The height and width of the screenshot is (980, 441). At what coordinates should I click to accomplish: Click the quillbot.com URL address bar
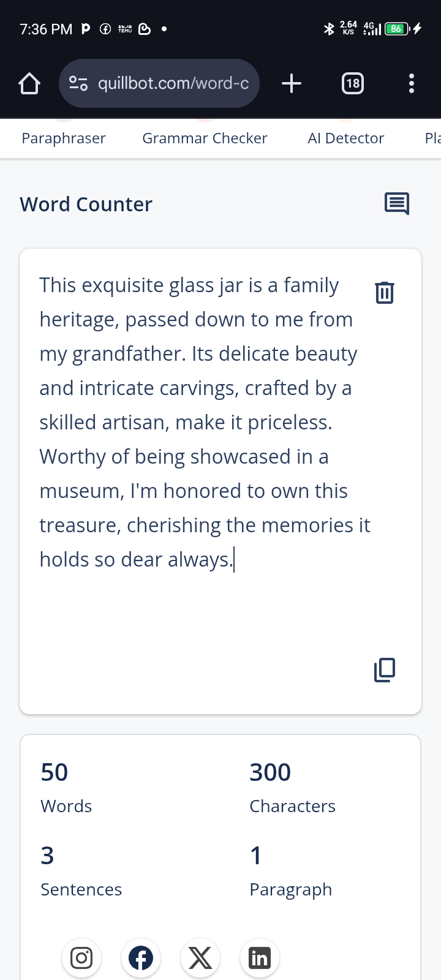click(x=159, y=83)
